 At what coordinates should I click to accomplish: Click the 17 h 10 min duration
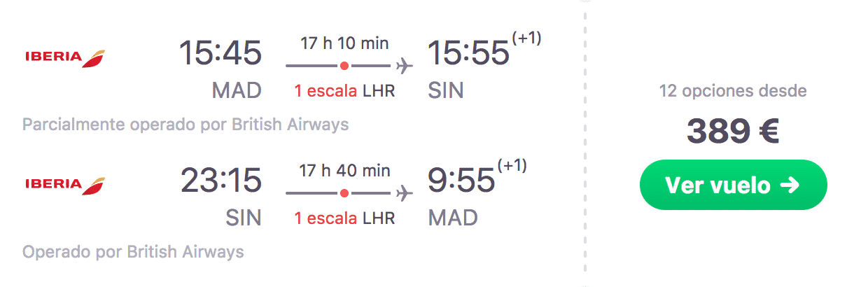click(344, 43)
